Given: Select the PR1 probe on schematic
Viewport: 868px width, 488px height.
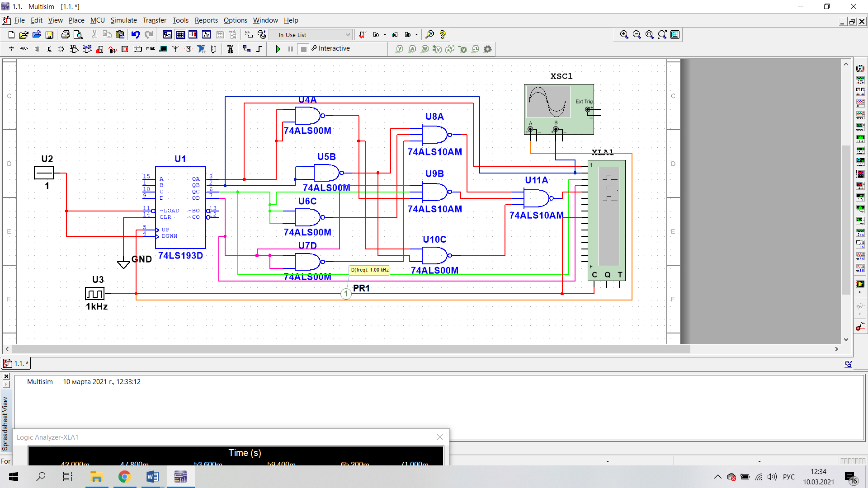Looking at the screenshot, I should tap(346, 294).
